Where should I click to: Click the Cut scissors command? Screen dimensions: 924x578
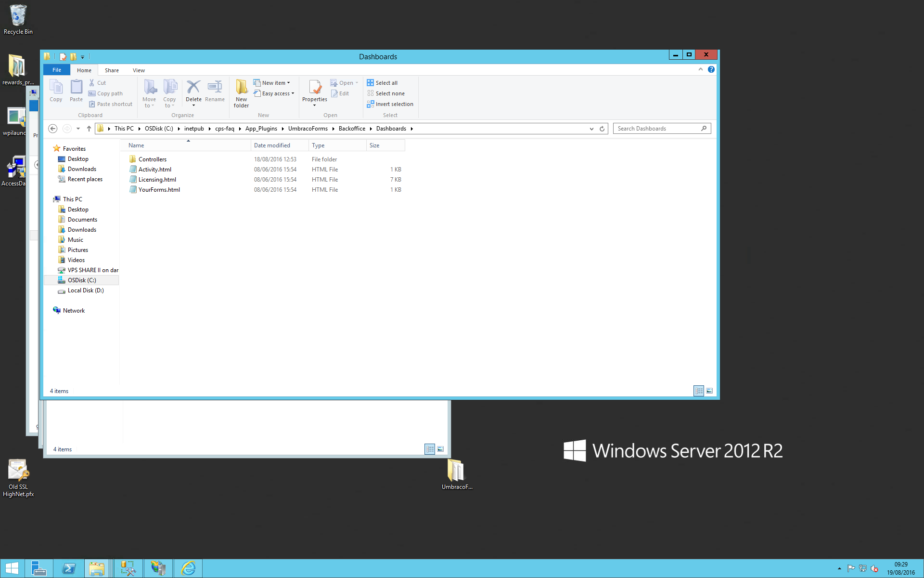(x=97, y=83)
